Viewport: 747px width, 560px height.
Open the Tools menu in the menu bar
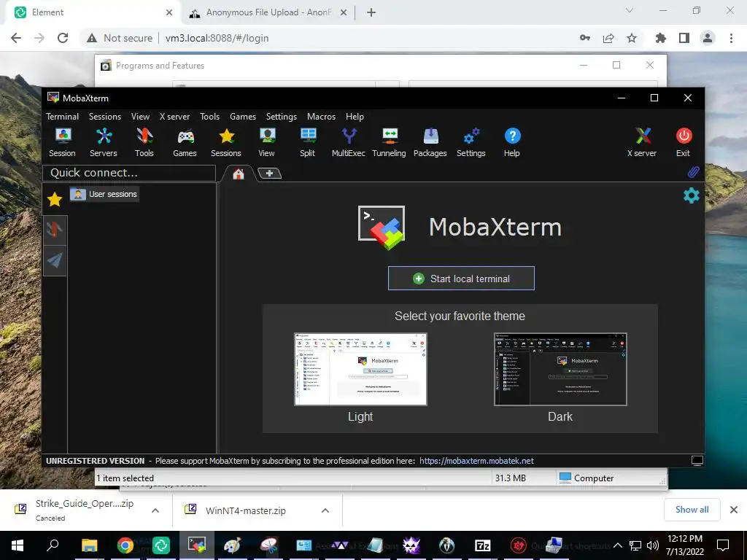pyautogui.click(x=209, y=117)
